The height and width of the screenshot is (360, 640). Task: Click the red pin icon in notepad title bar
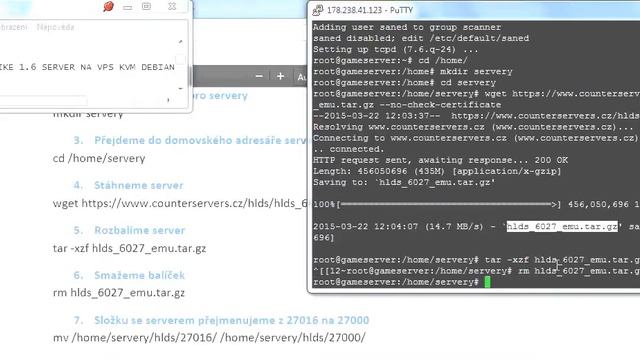point(109,7)
